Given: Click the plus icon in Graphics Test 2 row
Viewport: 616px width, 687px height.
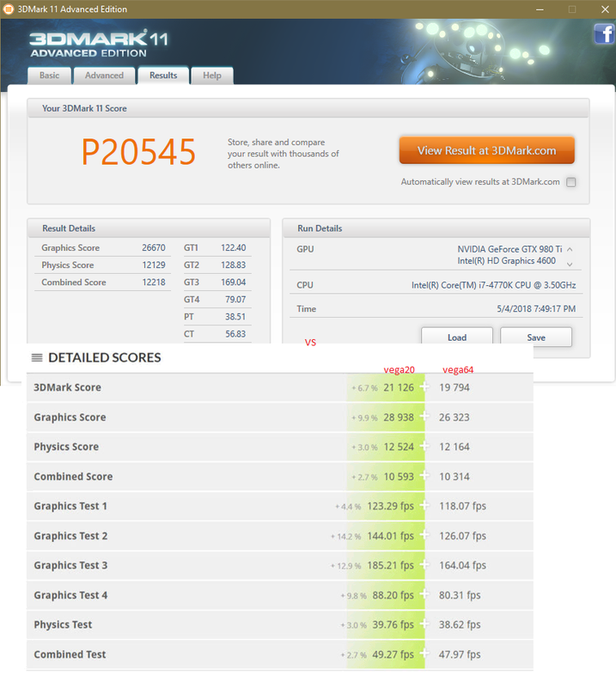Looking at the screenshot, I should [424, 535].
